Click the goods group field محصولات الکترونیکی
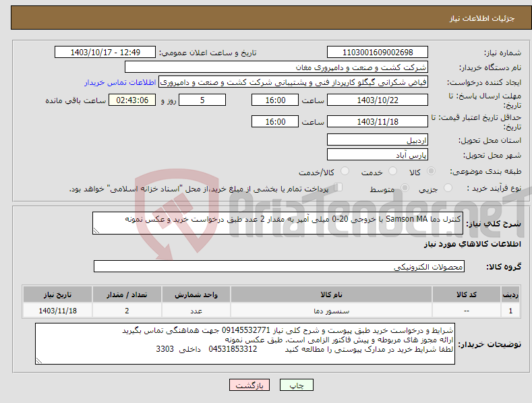Screen dimensions: 532x403 pyautogui.click(x=279, y=266)
